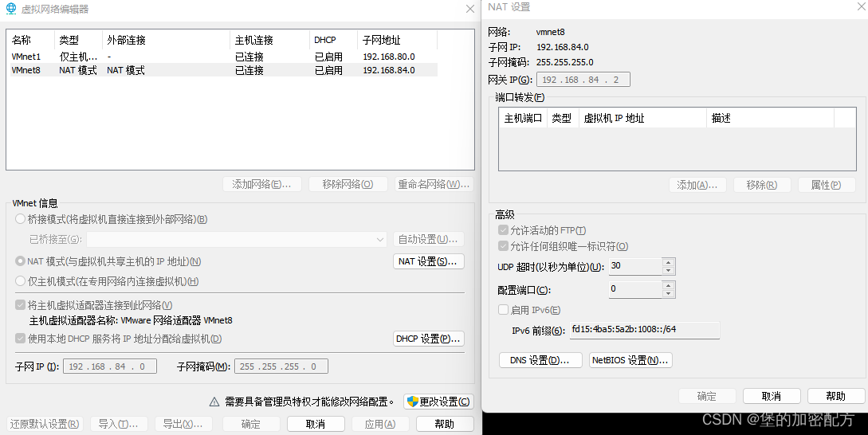Click the 虚拟机 IP 地址 column header
This screenshot has width=868, height=435.
(642, 118)
